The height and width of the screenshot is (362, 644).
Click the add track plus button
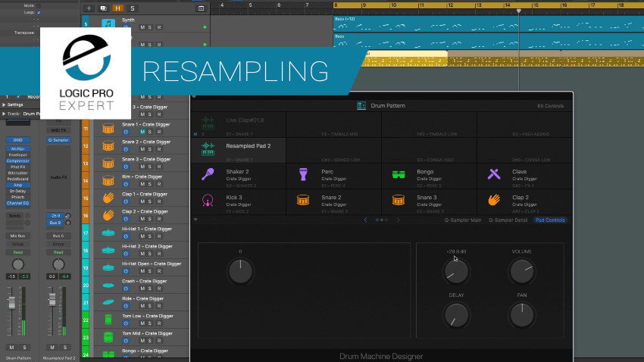[x=89, y=8]
